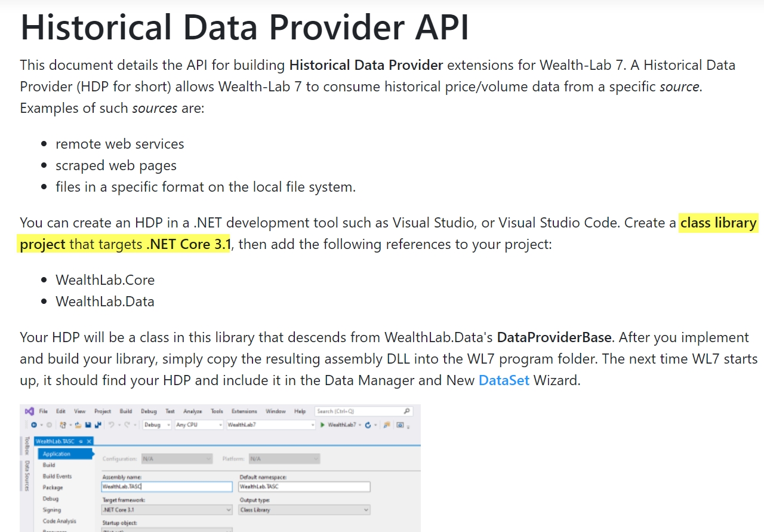
Task: Click the Search (Ctrl+Q) box
Action: pos(363,411)
